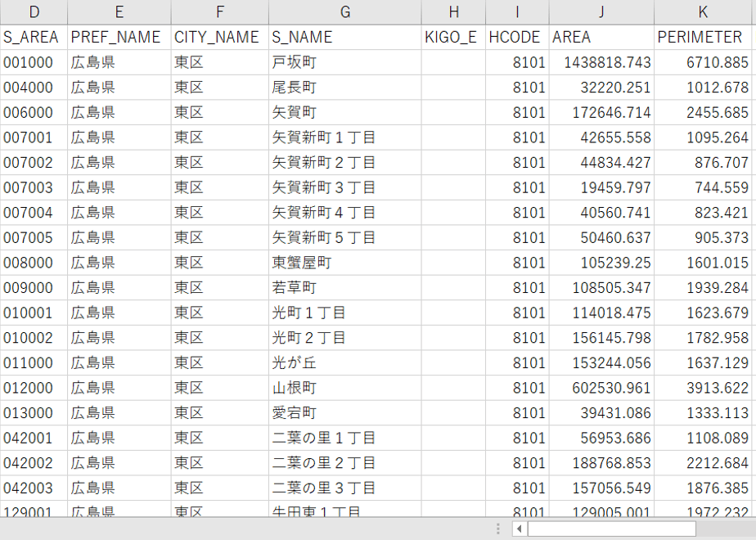Click the 二葉の里３丁目 cell
The image size is (756, 540).
tap(345, 488)
